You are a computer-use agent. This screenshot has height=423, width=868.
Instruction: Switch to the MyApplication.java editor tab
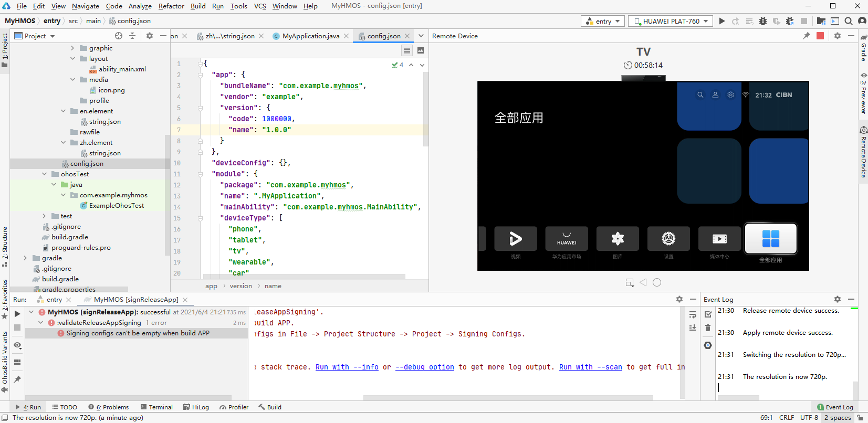coord(310,36)
